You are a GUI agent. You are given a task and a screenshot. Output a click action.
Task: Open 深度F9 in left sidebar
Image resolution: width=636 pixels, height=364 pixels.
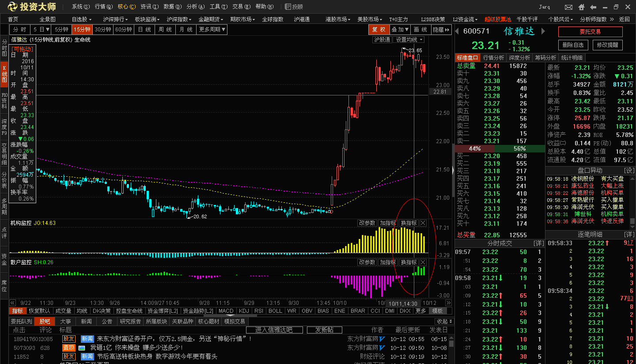4,127
